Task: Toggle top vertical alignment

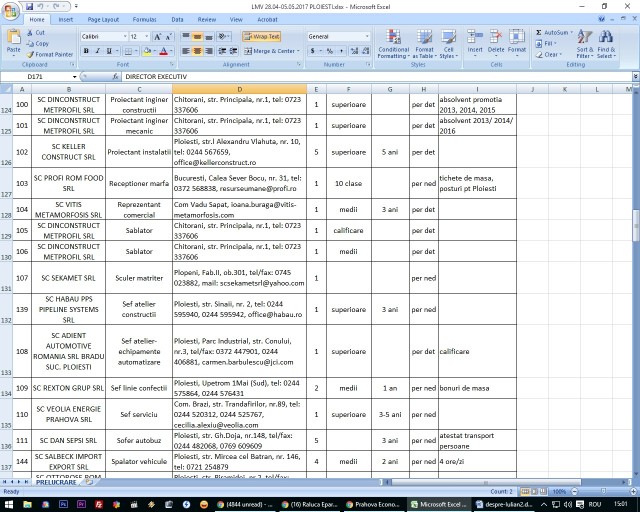Action: 186,37
